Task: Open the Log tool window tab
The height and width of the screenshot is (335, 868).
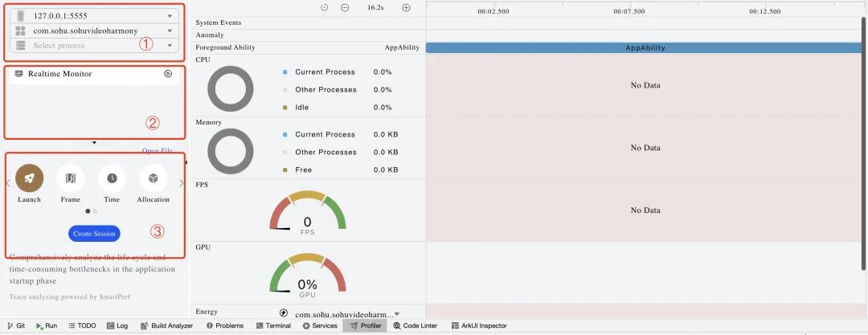Action: [117, 325]
